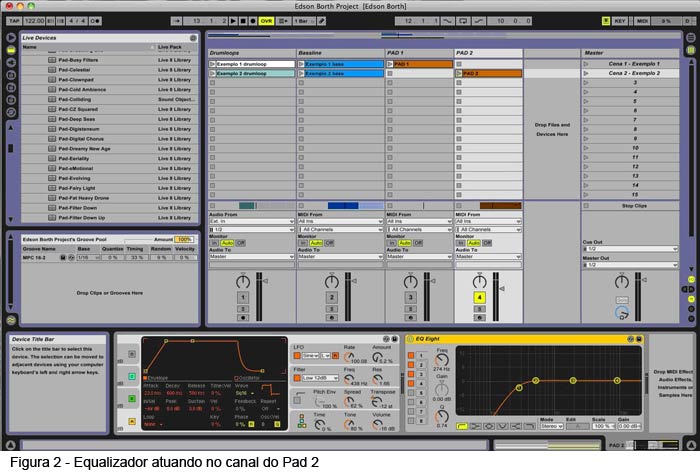Click the Master preview volume knob
The height and width of the screenshot is (475, 700).
click(622, 313)
